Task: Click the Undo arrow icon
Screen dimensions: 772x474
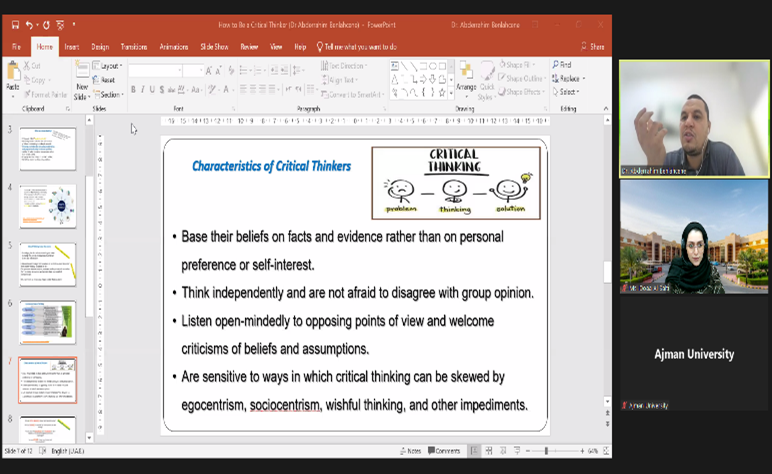Action: tap(31, 24)
